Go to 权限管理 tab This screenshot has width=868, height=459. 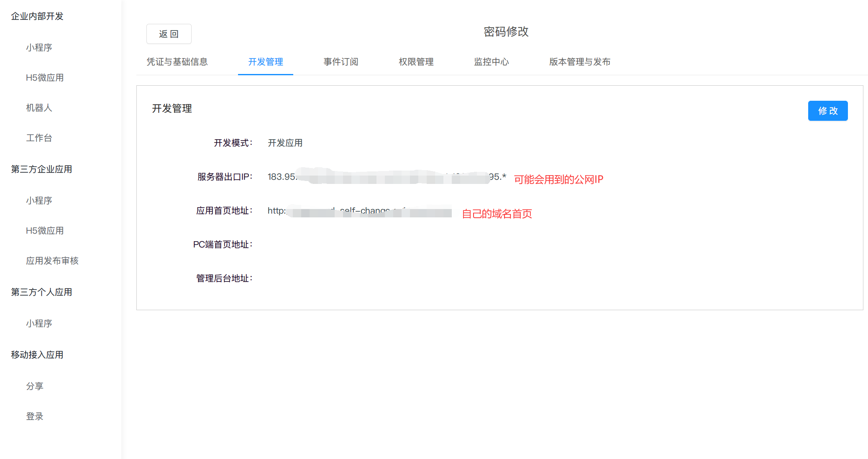click(x=416, y=62)
